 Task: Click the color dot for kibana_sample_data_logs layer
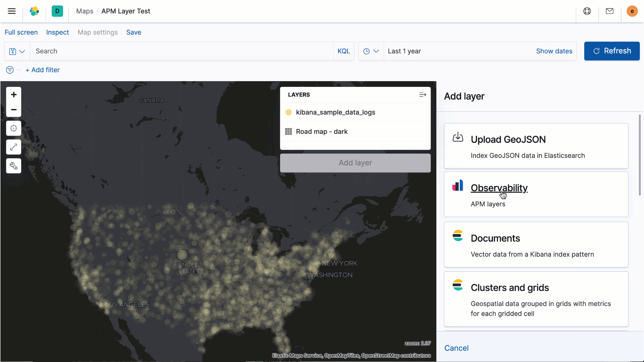point(288,112)
